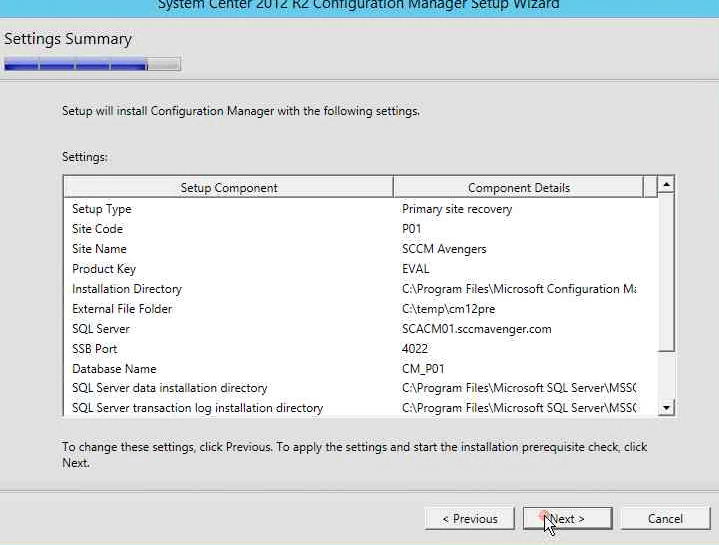Click the Settings Summary heading
Screen dimensions: 719x545
(68, 39)
